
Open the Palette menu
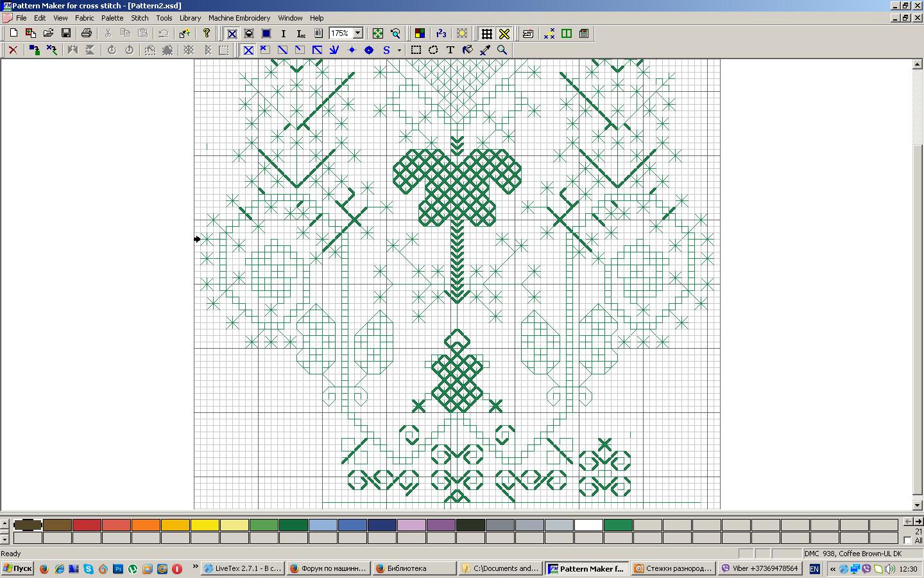[112, 18]
